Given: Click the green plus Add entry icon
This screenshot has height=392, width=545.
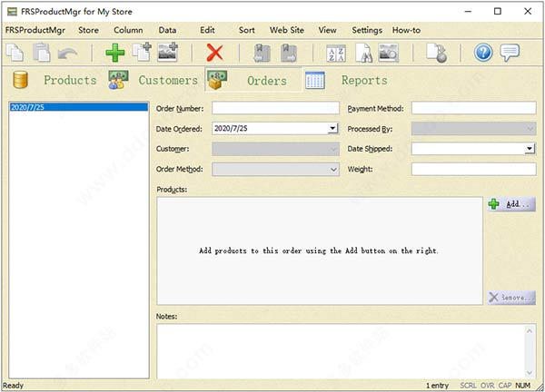Looking at the screenshot, I should (x=115, y=53).
